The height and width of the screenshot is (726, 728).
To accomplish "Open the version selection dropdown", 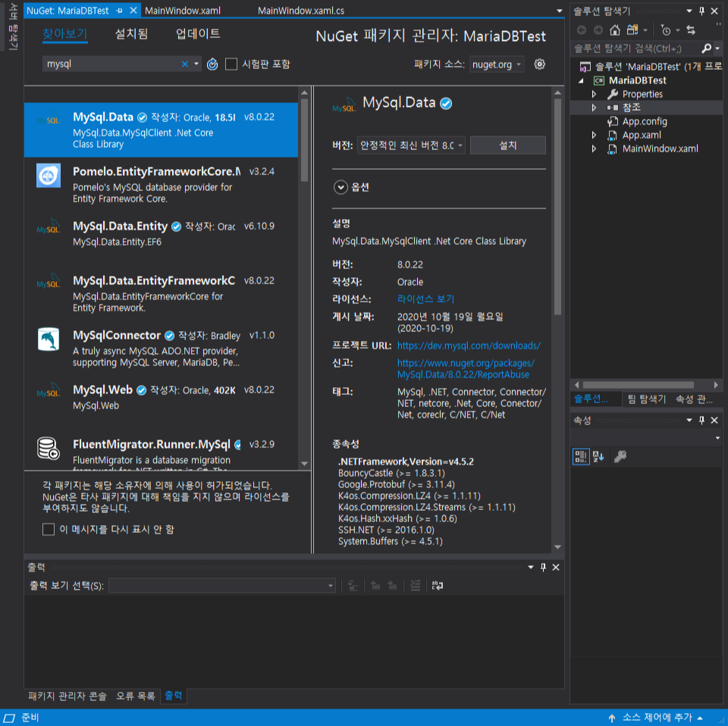I will pos(411,146).
